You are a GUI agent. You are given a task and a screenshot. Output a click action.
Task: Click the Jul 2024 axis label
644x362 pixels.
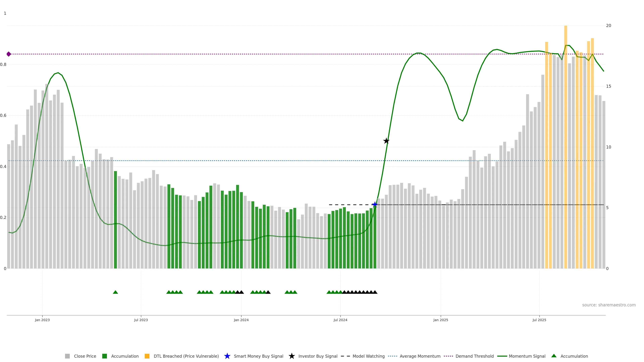[x=340, y=320]
